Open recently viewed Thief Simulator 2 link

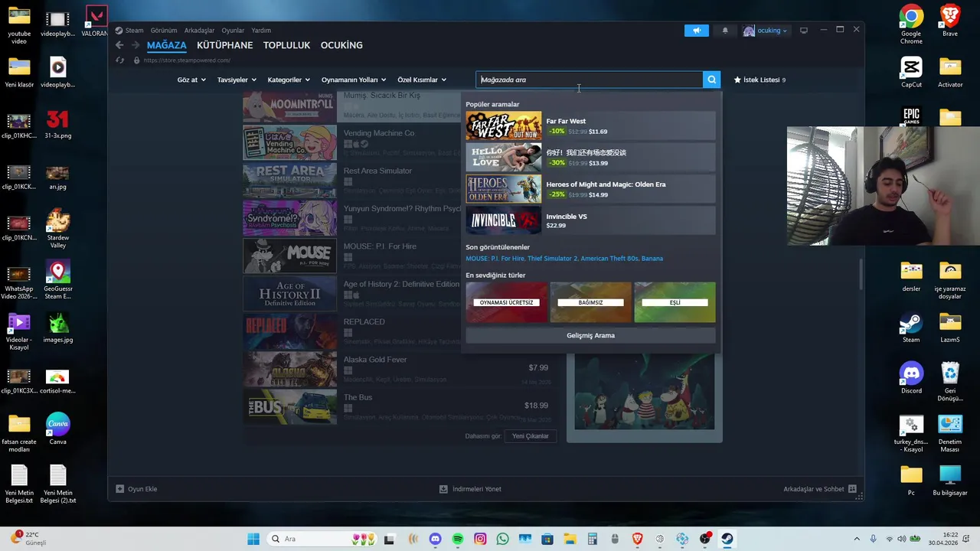coord(552,259)
